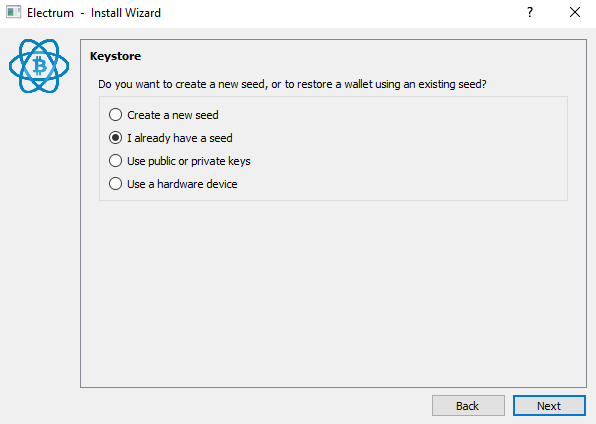Open the question mark help button
The height and width of the screenshot is (424, 596).
pos(530,12)
